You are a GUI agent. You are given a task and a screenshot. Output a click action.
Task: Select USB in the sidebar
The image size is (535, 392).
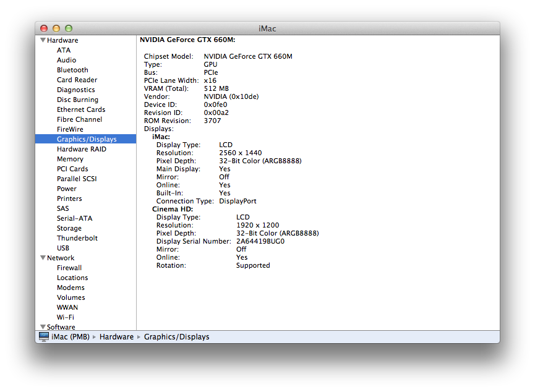pos(63,248)
